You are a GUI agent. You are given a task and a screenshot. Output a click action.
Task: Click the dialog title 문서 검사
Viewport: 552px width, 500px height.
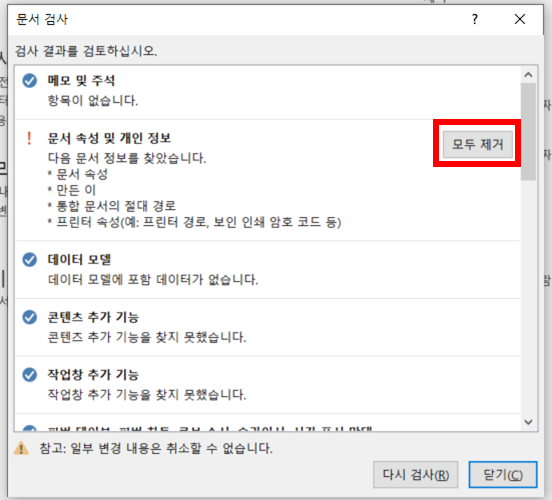(42, 19)
